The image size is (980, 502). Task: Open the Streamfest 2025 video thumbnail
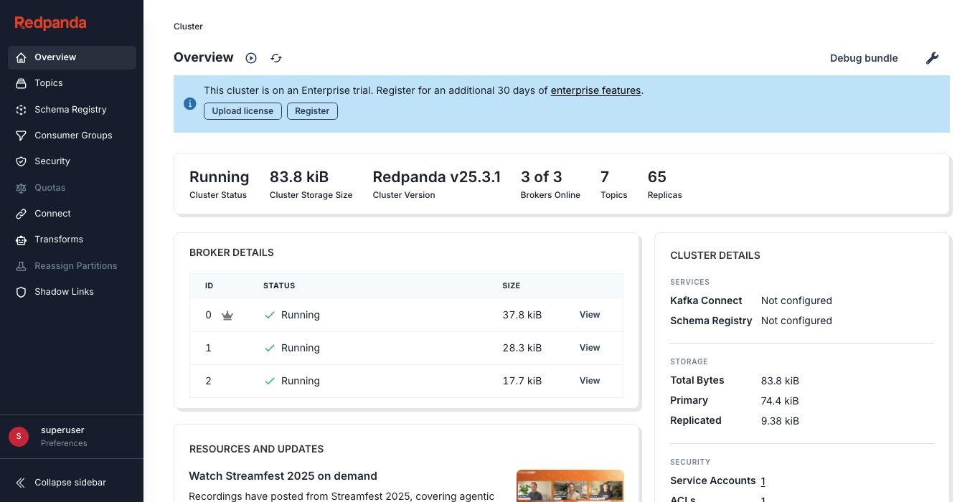tap(570, 486)
